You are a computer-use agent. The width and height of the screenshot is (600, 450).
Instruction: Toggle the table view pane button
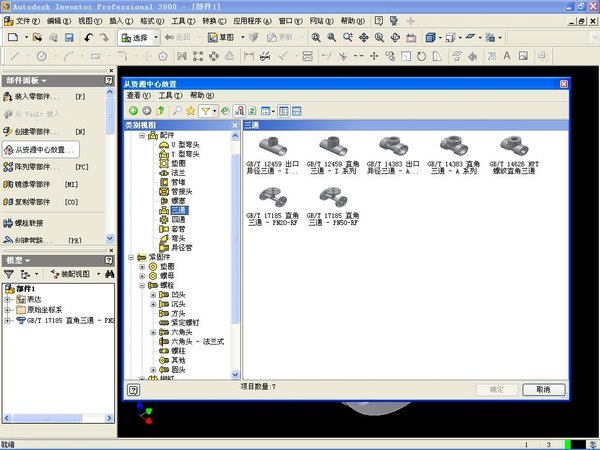point(297,111)
